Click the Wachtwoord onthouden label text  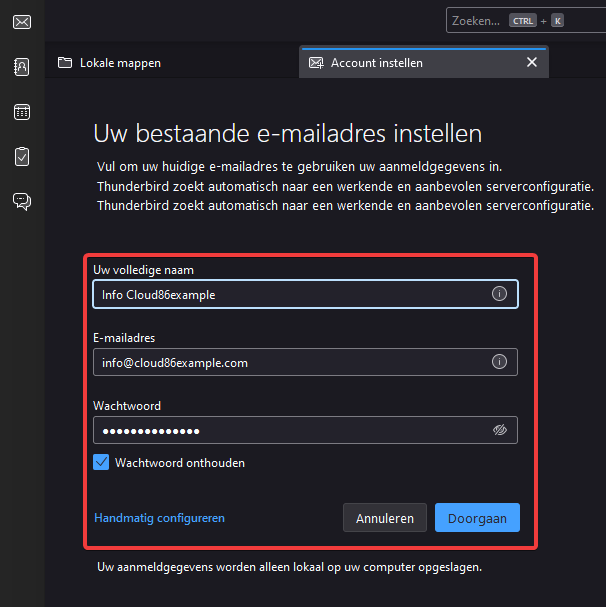pos(180,463)
